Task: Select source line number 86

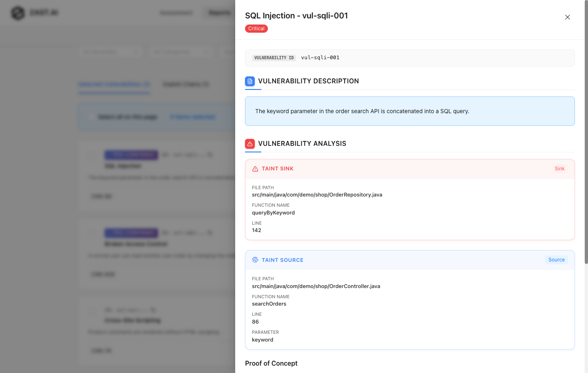Action: pos(255,322)
